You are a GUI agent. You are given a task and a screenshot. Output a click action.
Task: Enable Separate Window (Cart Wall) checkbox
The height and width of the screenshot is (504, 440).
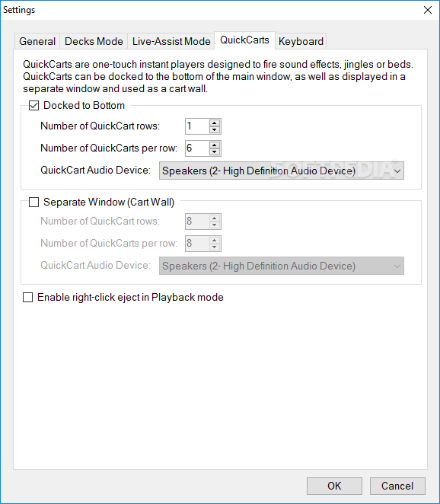point(33,203)
